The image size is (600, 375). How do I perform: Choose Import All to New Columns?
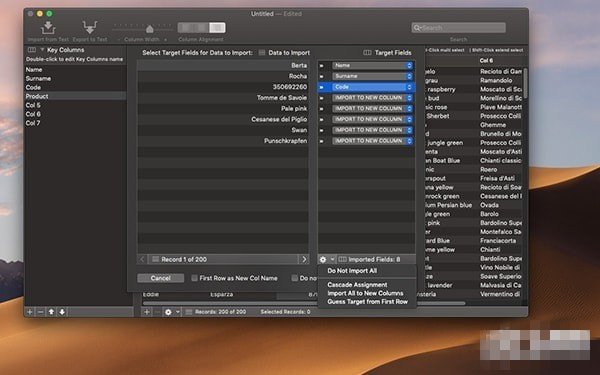pos(365,293)
